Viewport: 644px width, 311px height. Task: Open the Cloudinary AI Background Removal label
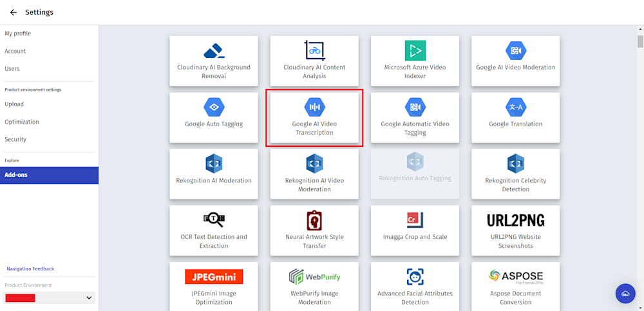(x=214, y=71)
